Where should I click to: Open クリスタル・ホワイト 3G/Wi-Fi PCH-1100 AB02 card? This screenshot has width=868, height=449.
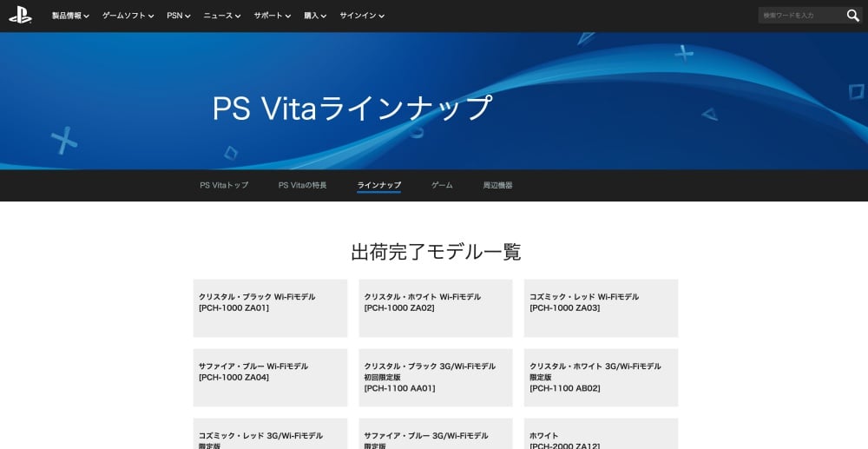[x=601, y=377]
